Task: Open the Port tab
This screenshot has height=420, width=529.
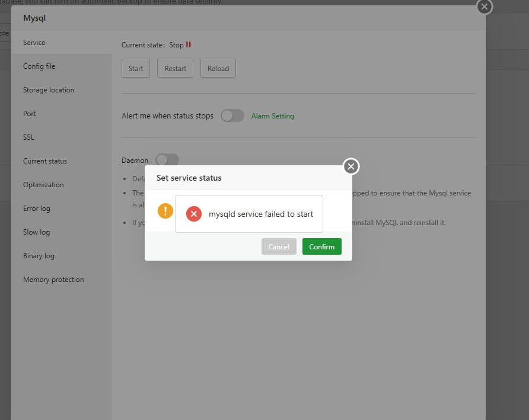Action: coord(62,114)
